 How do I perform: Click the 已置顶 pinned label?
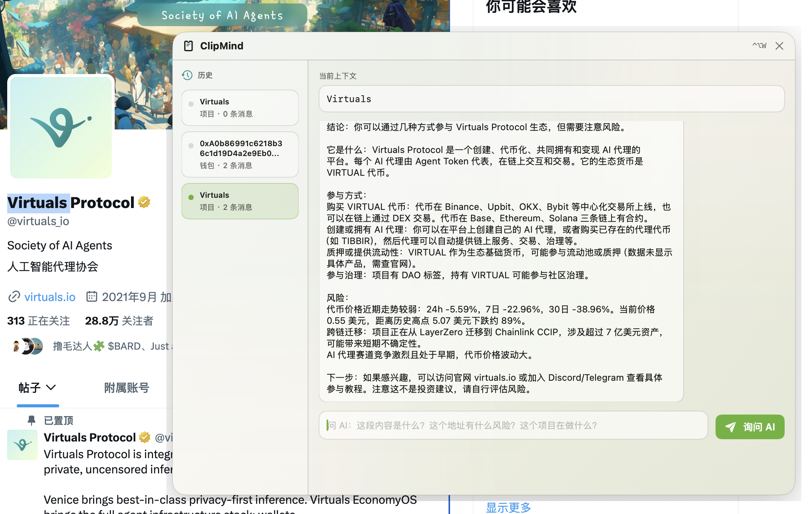tap(58, 420)
